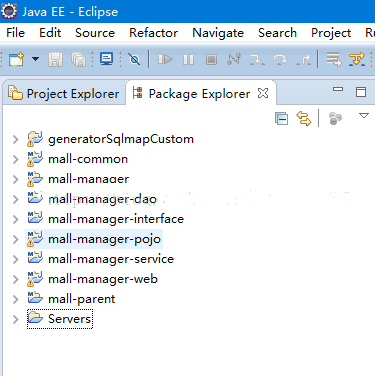Switch to the Project Explorer tab
This screenshot has height=376, width=375.
tap(64, 94)
